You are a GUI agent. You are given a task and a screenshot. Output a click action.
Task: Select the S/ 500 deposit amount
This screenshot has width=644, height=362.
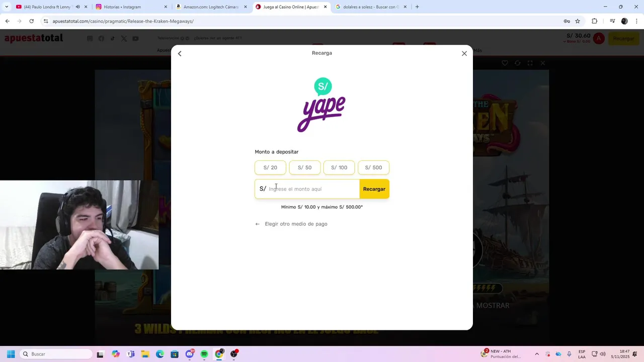(373, 167)
